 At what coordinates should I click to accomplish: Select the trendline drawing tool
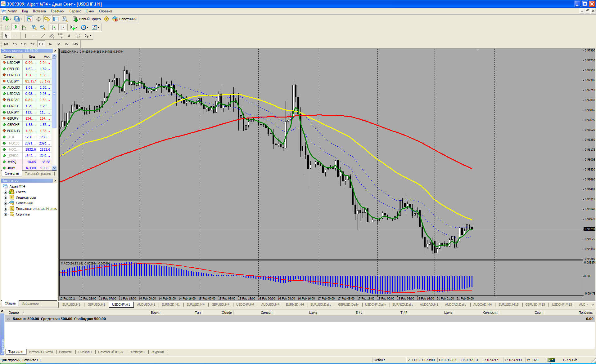[x=43, y=36]
